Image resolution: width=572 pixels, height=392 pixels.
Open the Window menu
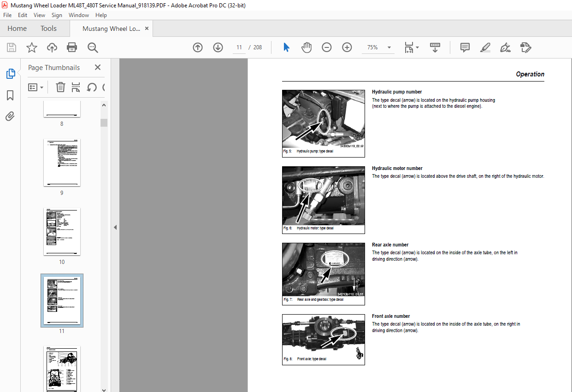tap(79, 15)
